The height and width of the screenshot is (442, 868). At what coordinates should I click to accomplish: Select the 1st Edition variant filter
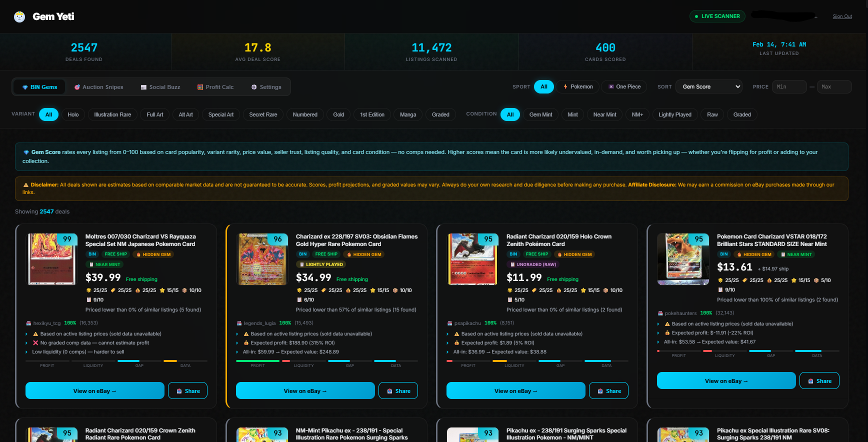point(372,114)
